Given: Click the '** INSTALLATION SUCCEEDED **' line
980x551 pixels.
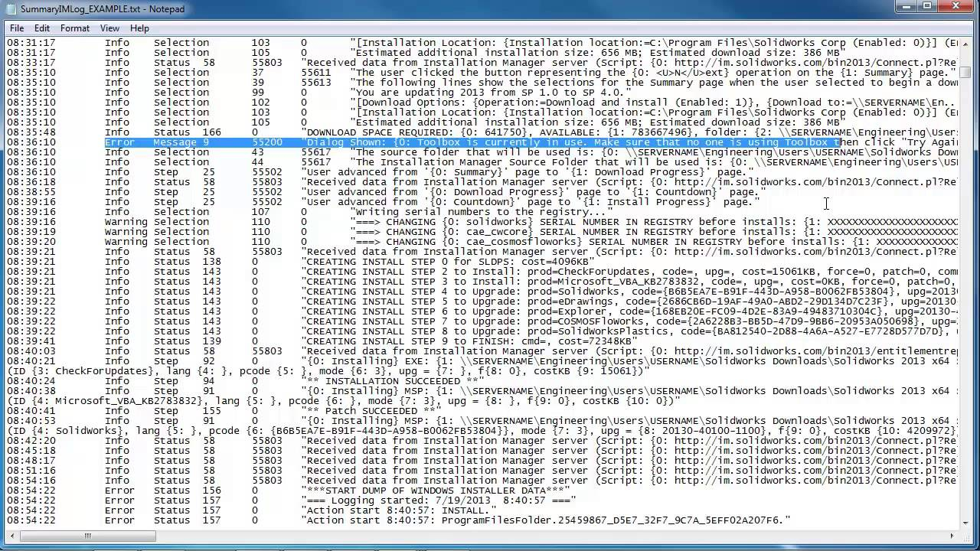Looking at the screenshot, I should (393, 381).
